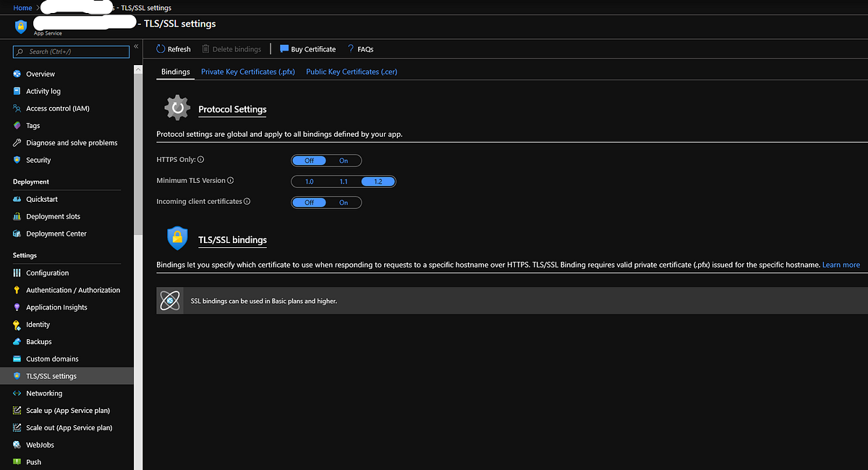Open the Custom domains settings
868x470 pixels.
coord(52,359)
